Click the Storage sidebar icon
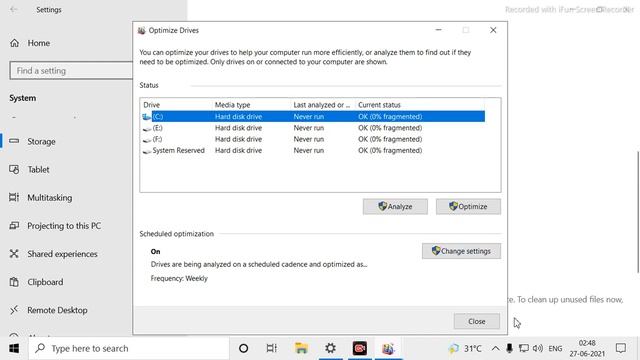This screenshot has width=640, height=360. tap(14, 141)
